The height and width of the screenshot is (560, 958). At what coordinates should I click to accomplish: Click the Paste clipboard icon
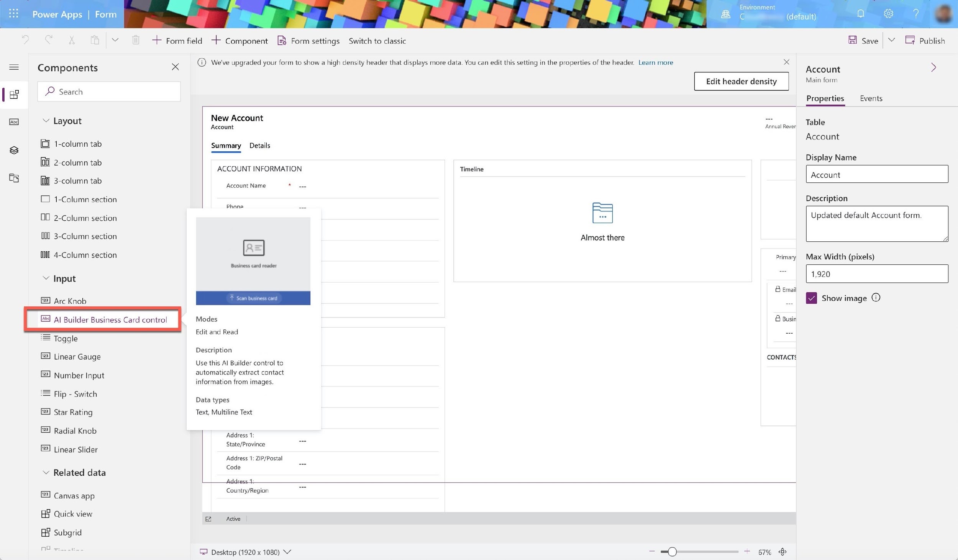(95, 40)
